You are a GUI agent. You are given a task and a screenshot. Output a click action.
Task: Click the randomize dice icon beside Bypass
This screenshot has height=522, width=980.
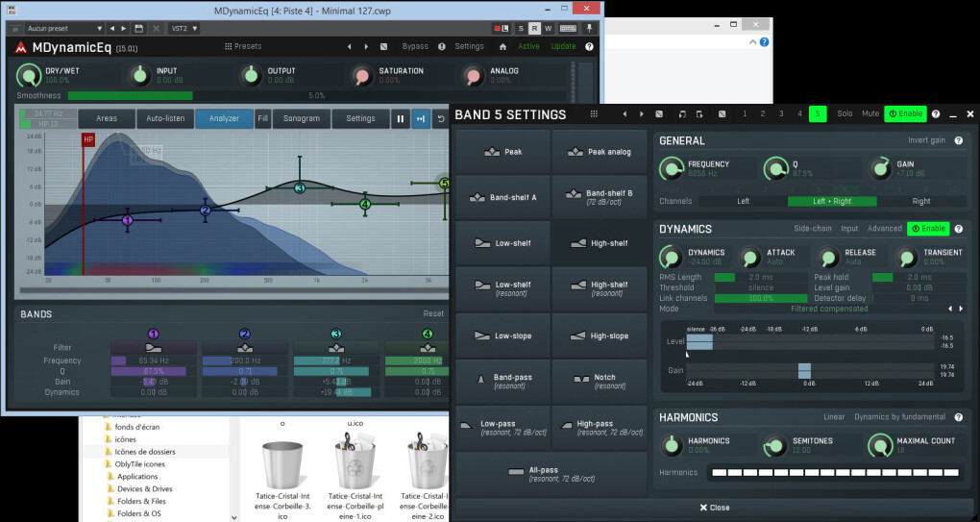tap(383, 46)
